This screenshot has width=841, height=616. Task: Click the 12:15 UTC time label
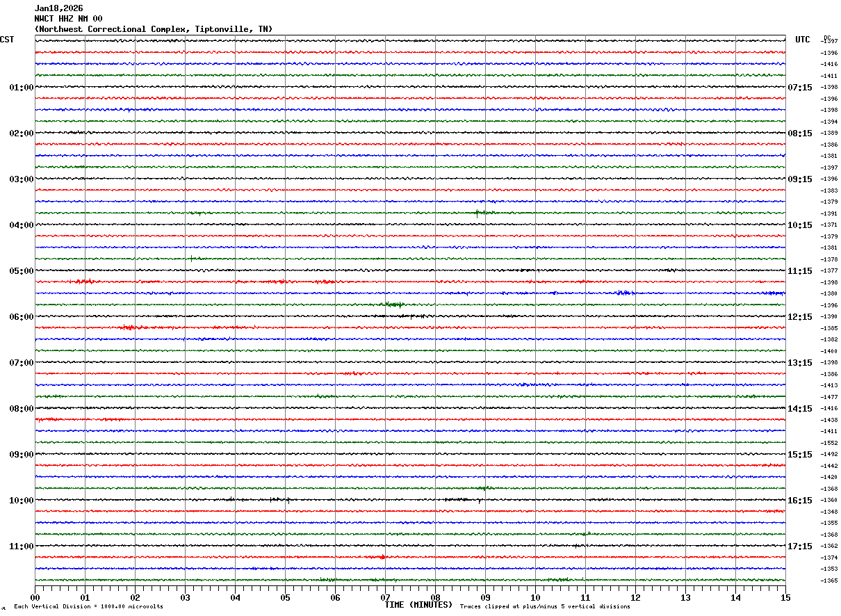click(800, 317)
